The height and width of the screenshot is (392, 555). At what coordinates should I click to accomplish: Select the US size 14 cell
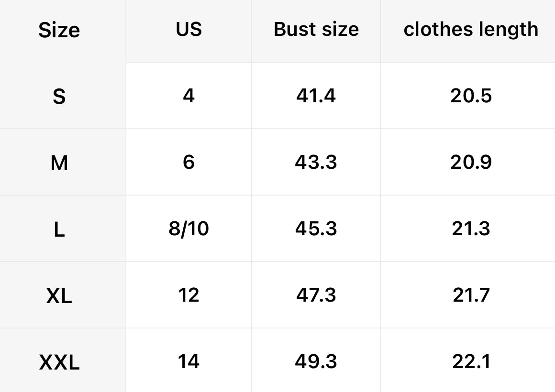pos(189,361)
